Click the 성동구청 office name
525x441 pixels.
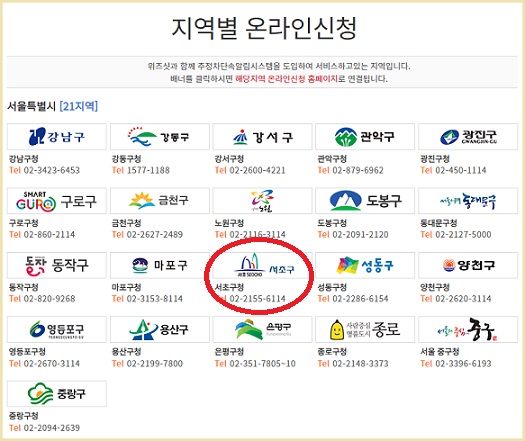(x=332, y=287)
